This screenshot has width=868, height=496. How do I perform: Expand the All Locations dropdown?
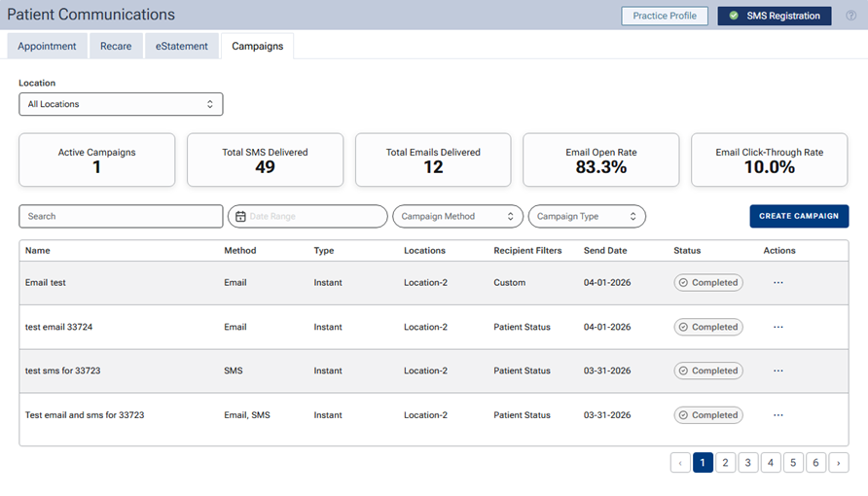(x=121, y=104)
